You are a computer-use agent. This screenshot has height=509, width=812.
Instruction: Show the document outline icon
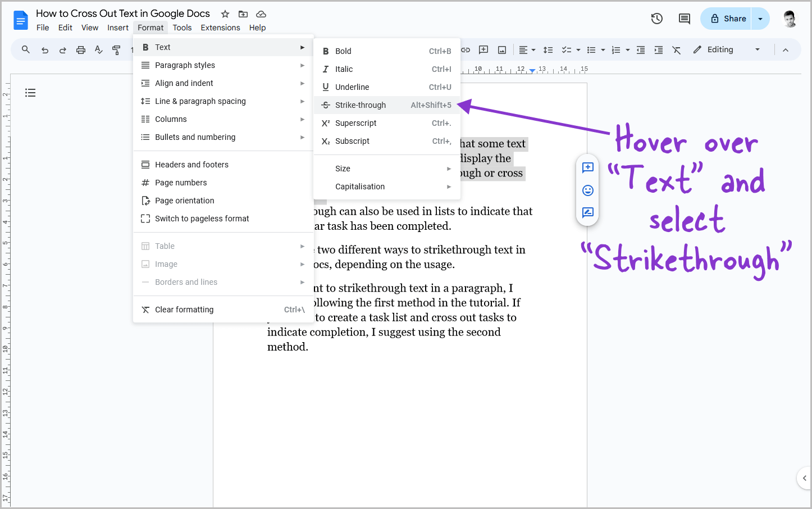point(30,93)
